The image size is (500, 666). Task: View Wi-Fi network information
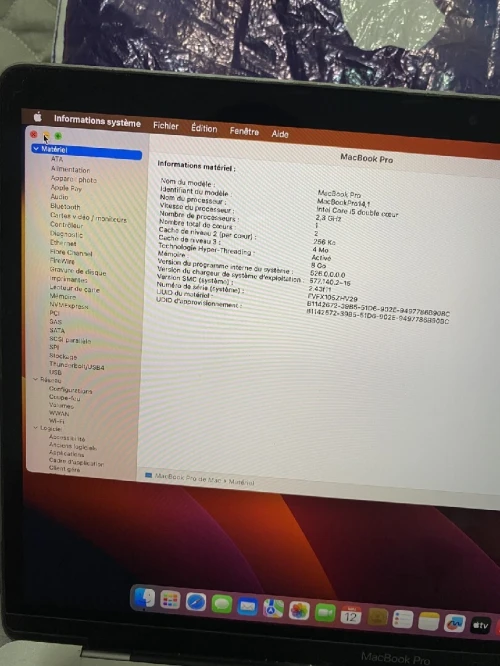click(x=56, y=421)
